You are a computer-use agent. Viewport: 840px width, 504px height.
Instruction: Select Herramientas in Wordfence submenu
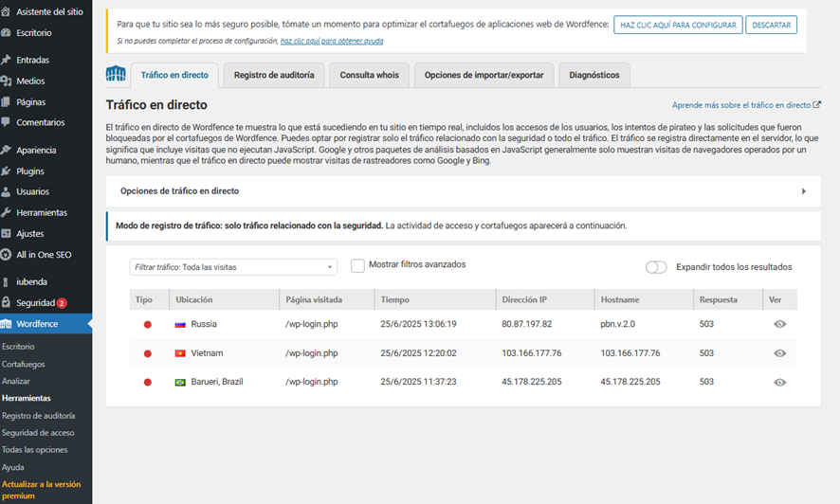[27, 398]
